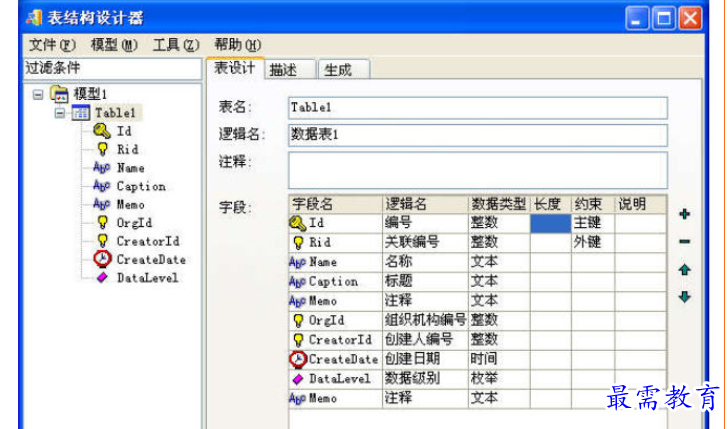Click the bulb icon beside Rid in tree
728x429 pixels.
(x=103, y=149)
